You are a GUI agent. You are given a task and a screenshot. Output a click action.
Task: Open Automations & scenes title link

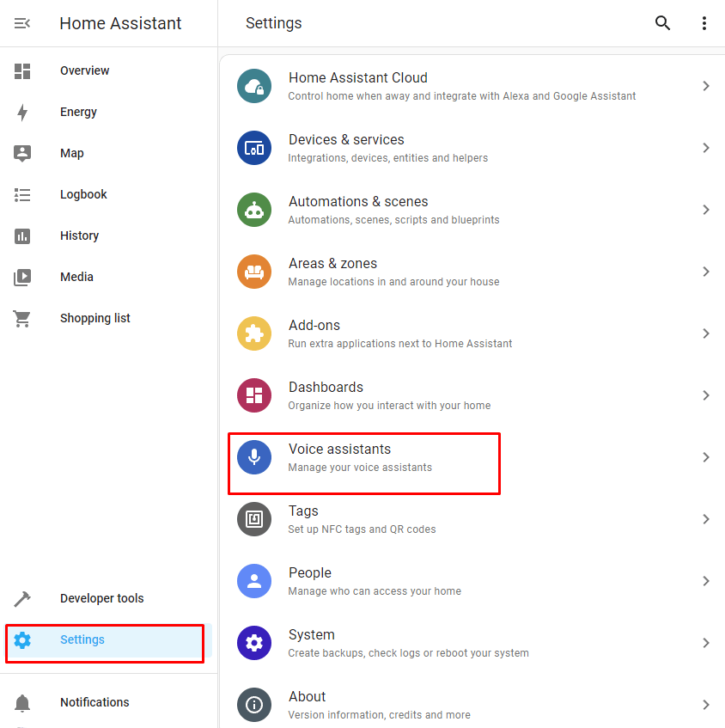tap(358, 201)
